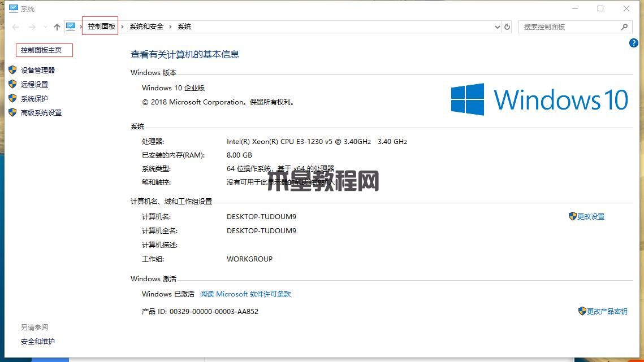Open Help with the blue question icon
Image resolution: width=644 pixels, height=362 pixels.
coord(633,43)
